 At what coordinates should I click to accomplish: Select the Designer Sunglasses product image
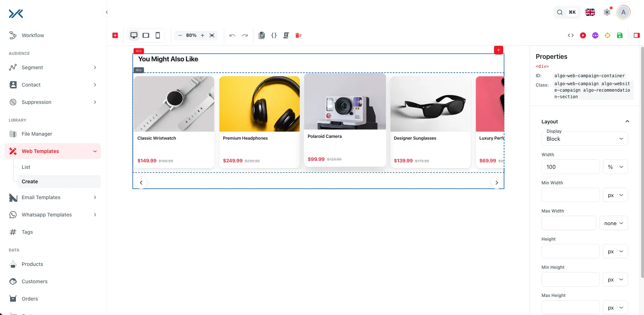pyautogui.click(x=431, y=104)
